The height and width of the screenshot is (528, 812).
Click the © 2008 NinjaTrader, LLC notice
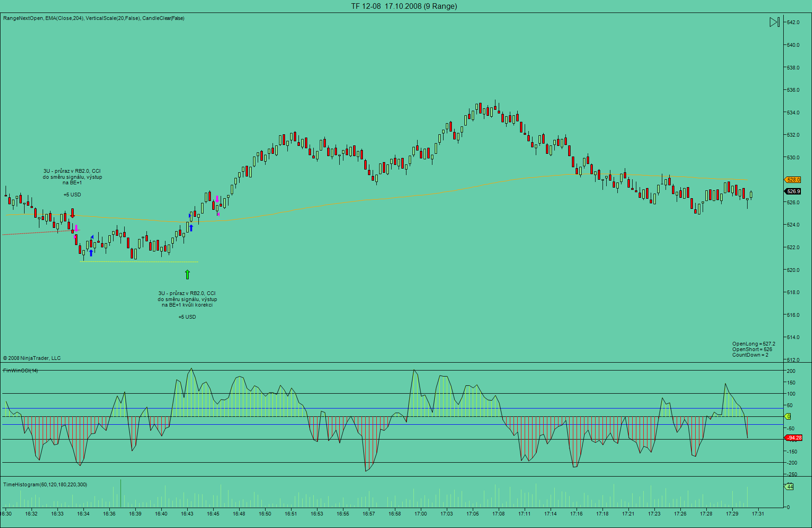click(32, 358)
